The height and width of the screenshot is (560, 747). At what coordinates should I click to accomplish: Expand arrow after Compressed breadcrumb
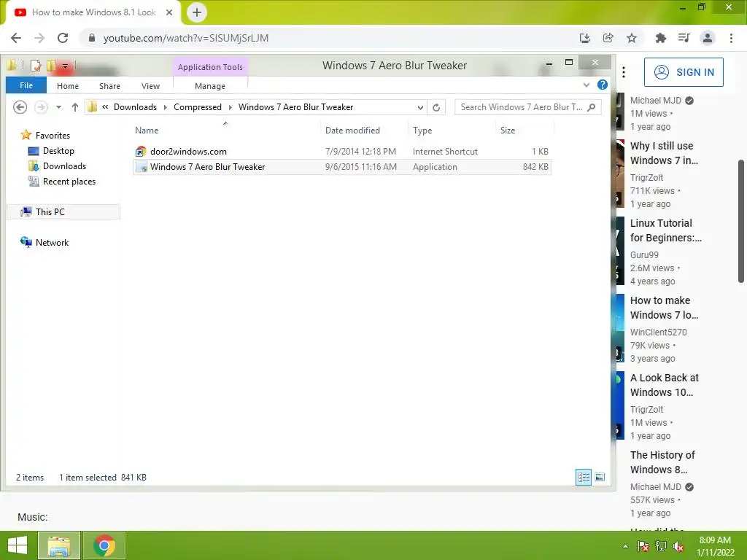(x=230, y=108)
